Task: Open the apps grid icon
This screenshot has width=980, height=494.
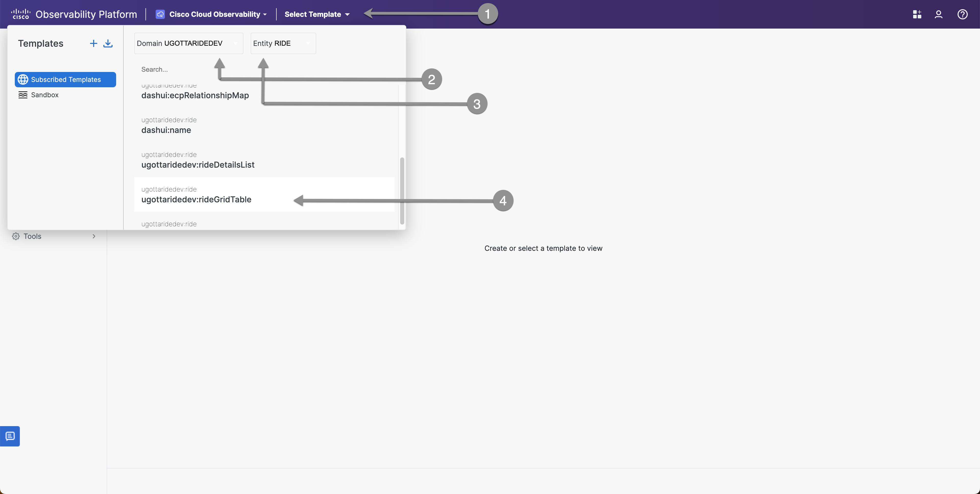Action: click(x=917, y=15)
